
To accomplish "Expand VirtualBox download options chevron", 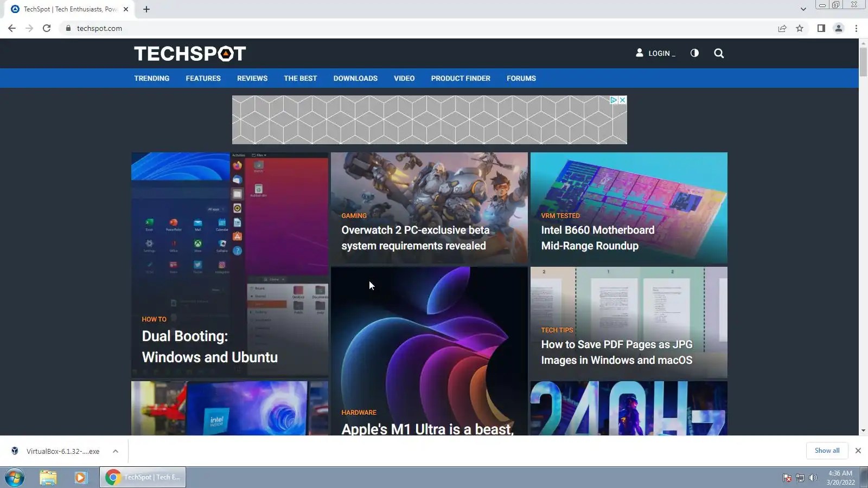I will tap(116, 451).
